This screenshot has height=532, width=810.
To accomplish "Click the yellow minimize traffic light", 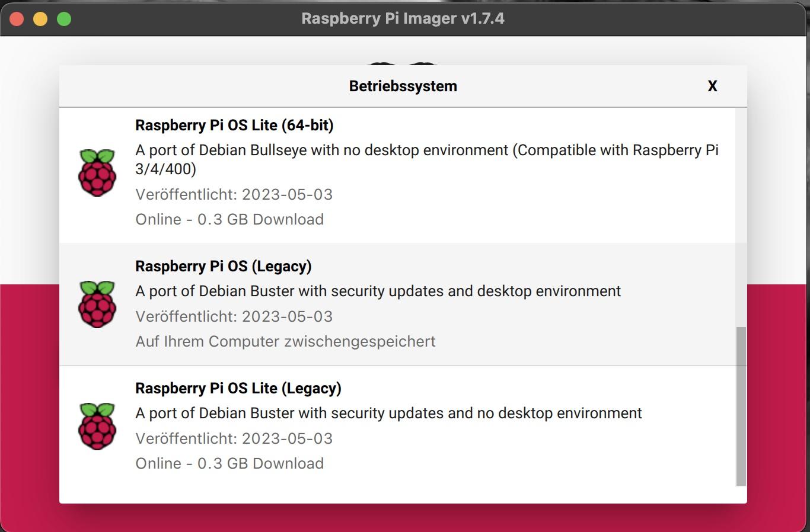I will pyautogui.click(x=40, y=18).
